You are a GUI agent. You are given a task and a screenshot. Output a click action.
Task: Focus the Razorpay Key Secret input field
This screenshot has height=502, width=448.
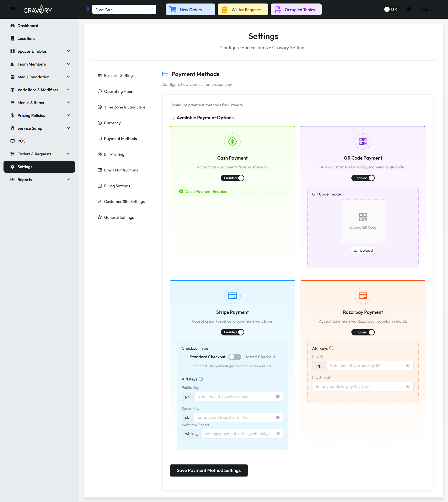[x=363, y=386]
